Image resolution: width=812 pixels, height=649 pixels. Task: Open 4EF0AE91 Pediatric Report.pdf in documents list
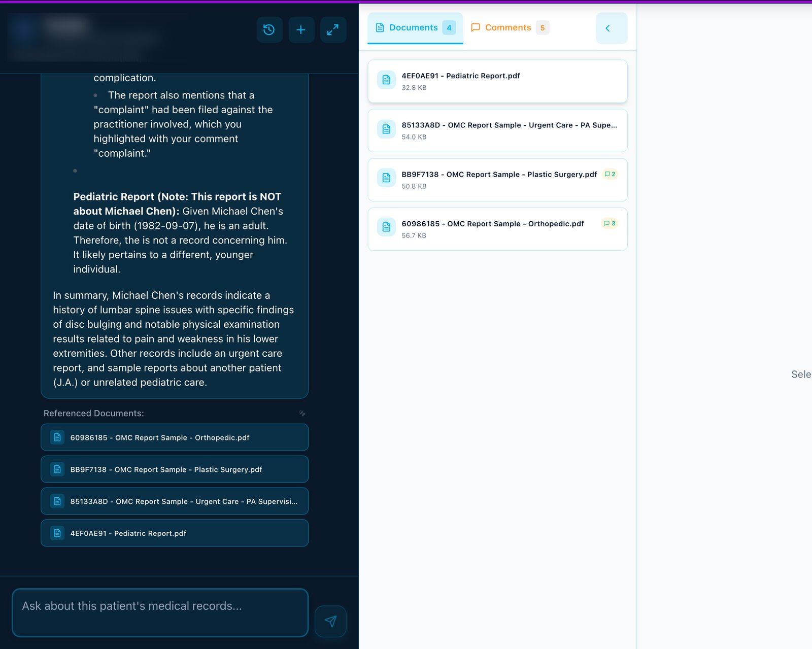coord(497,81)
